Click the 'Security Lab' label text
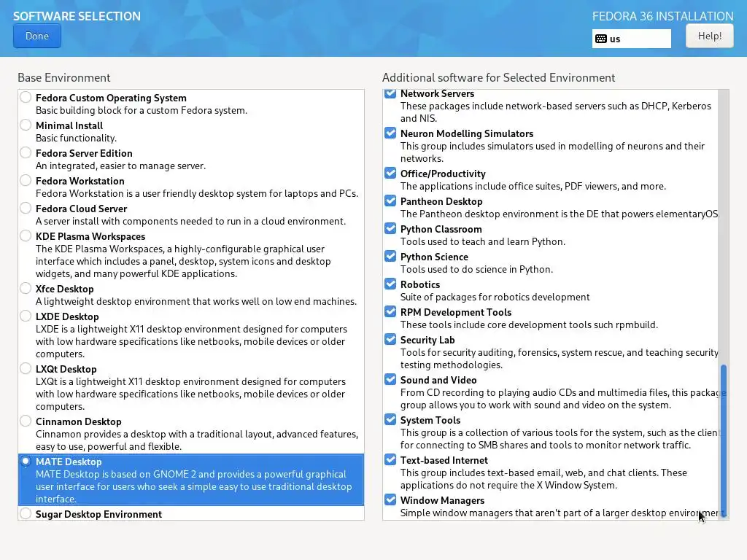Viewport: 747px width, 560px height. tap(427, 340)
